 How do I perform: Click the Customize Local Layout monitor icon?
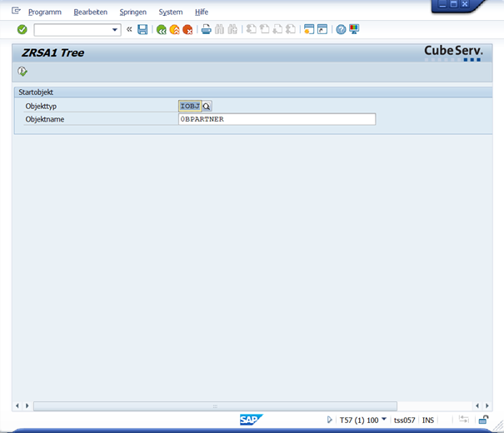coord(354,29)
